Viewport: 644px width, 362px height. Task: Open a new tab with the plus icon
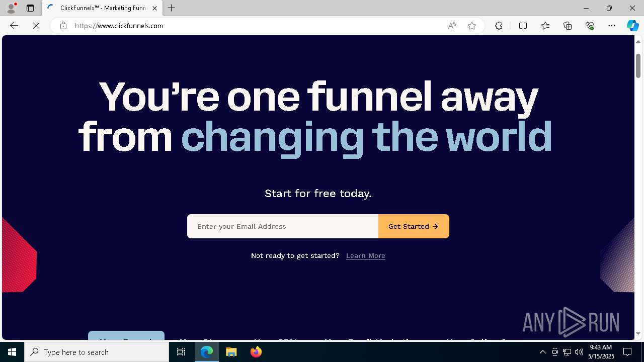(172, 8)
